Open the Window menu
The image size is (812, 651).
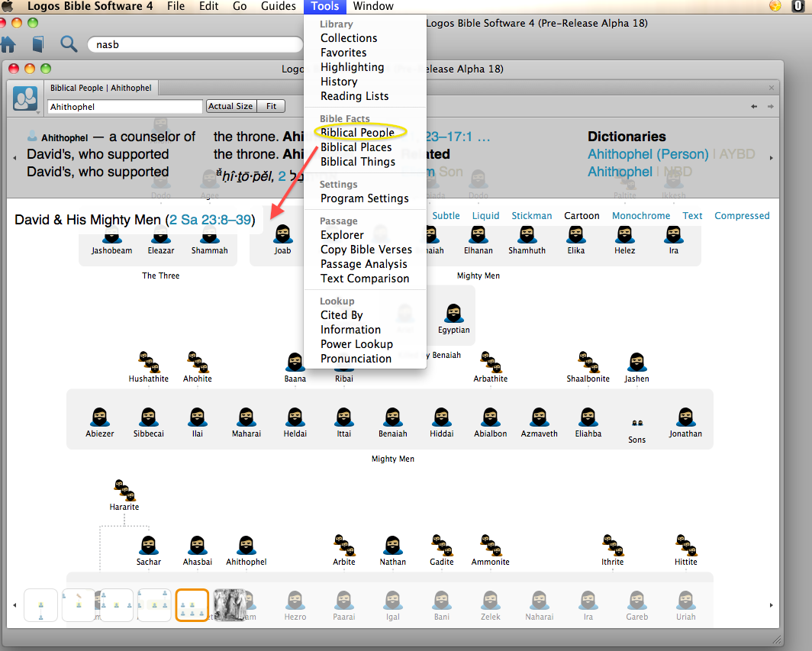coord(373,6)
